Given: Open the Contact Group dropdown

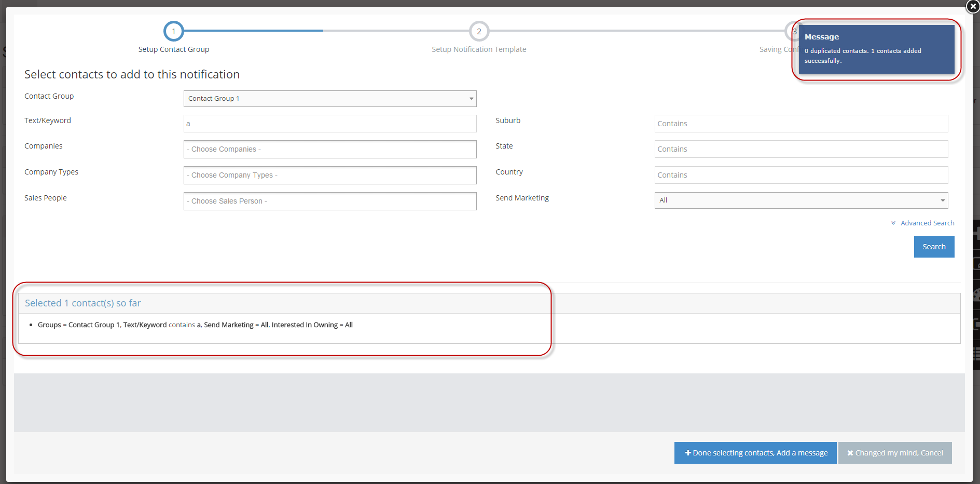Looking at the screenshot, I should coord(330,99).
